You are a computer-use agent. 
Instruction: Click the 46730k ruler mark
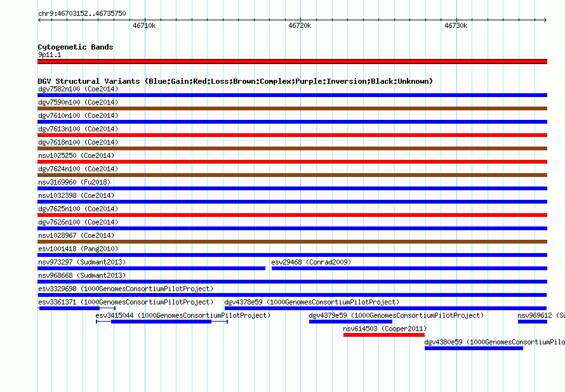click(456, 25)
